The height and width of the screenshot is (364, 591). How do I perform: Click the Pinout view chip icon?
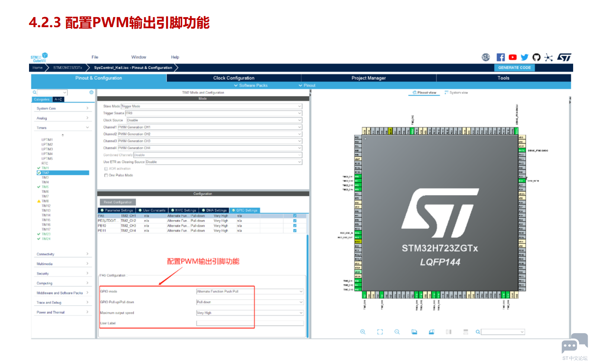point(414,93)
